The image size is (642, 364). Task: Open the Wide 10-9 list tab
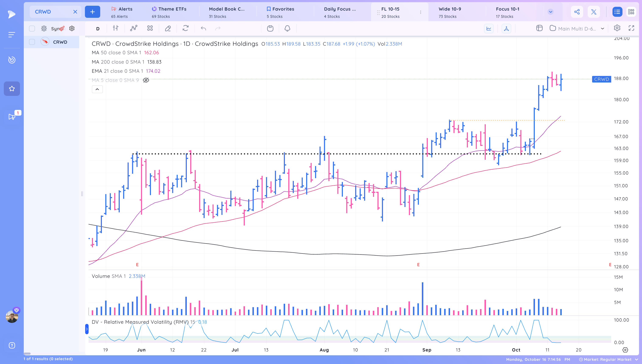450,12
